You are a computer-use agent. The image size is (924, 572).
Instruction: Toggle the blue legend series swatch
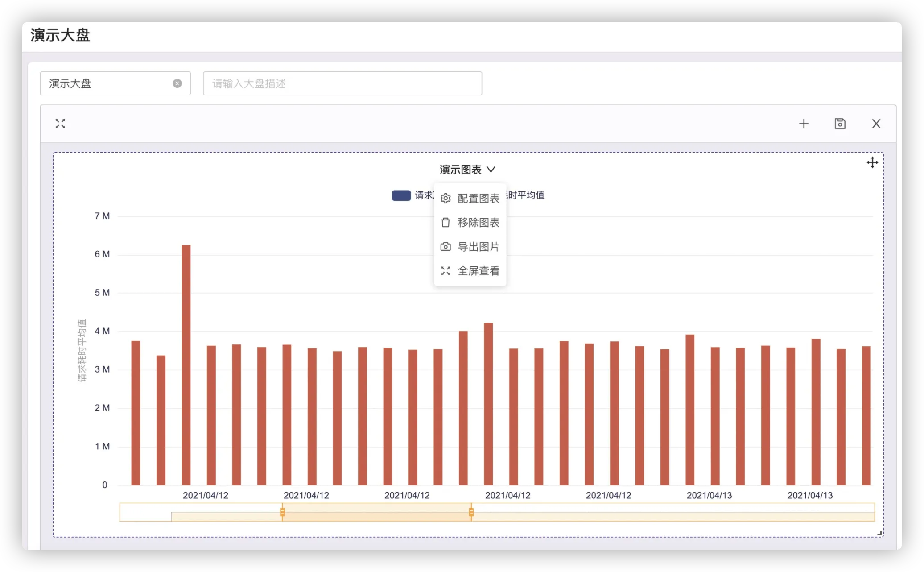401,195
